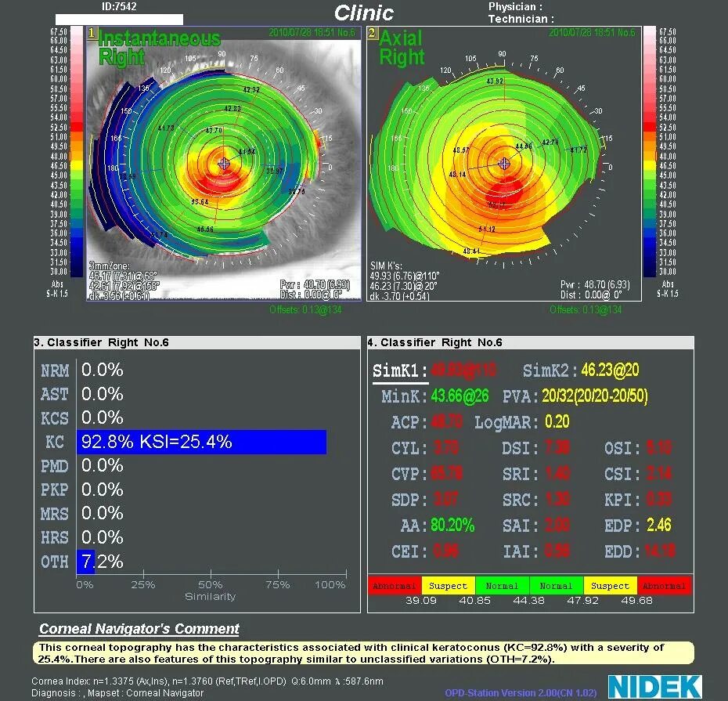Click the left diopter color scale bar
Image resolution: width=728 pixels, height=701 pixels.
point(76,151)
